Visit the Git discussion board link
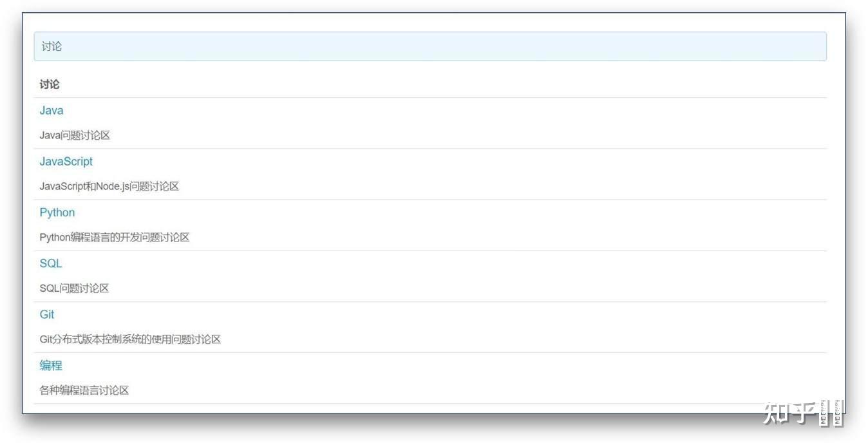Viewport: 868px width, 445px height. [x=47, y=314]
